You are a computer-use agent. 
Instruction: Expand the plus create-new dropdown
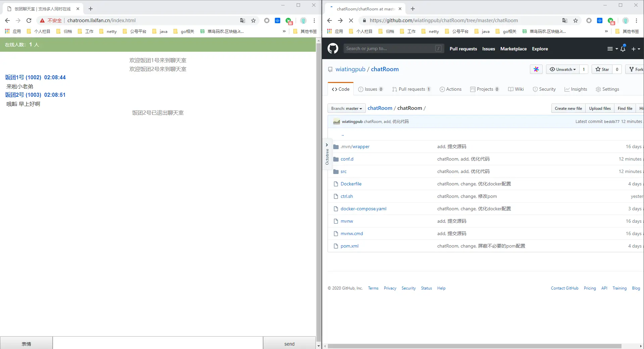pos(636,49)
